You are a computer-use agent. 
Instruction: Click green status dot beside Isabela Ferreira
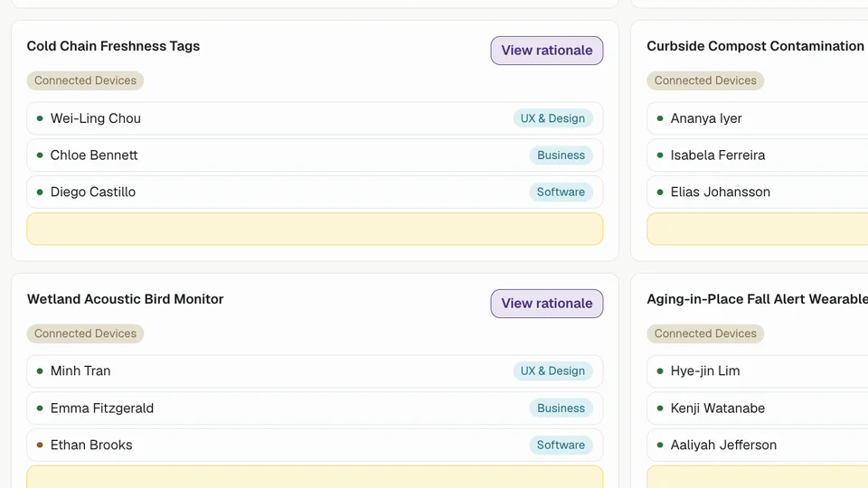click(x=660, y=155)
